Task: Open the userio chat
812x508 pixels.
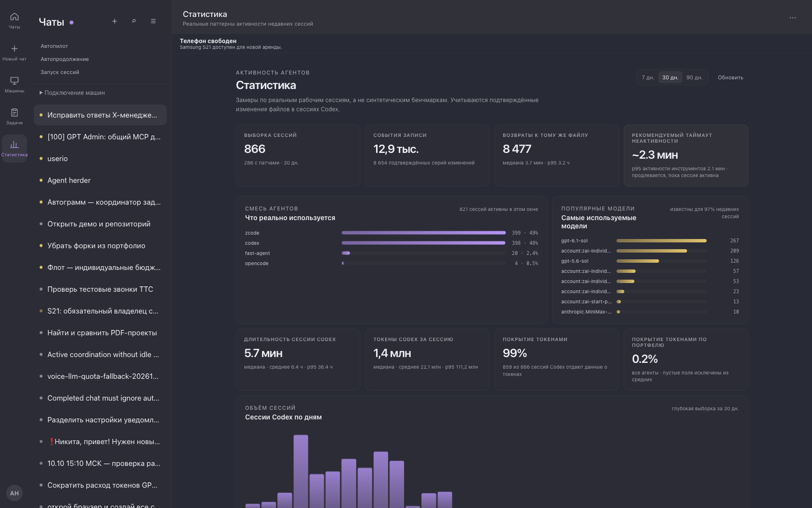Action: (100, 159)
